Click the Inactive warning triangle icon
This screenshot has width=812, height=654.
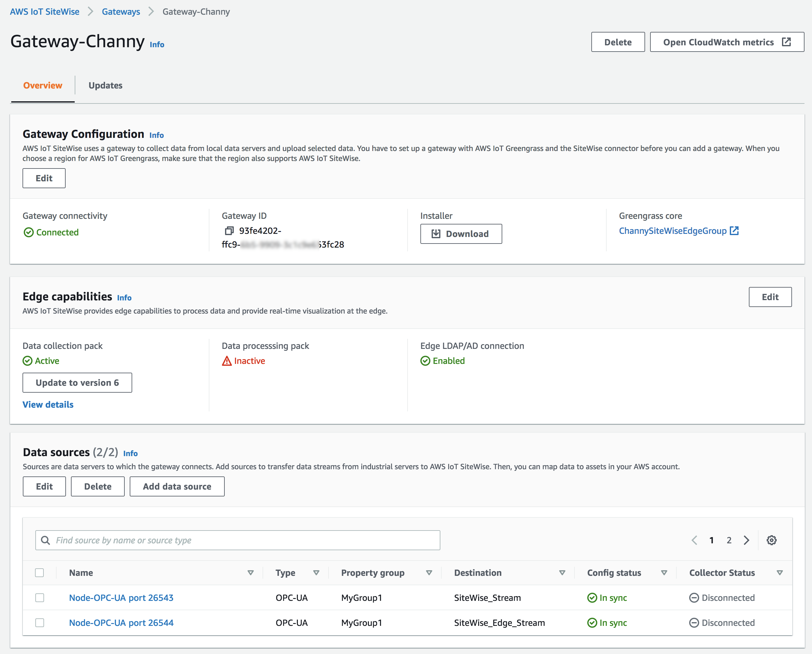click(227, 361)
